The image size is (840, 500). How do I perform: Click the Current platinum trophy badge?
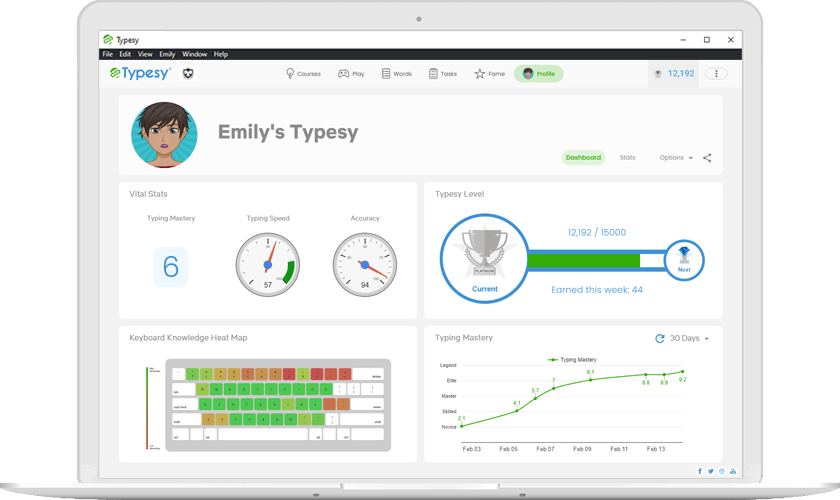click(485, 258)
